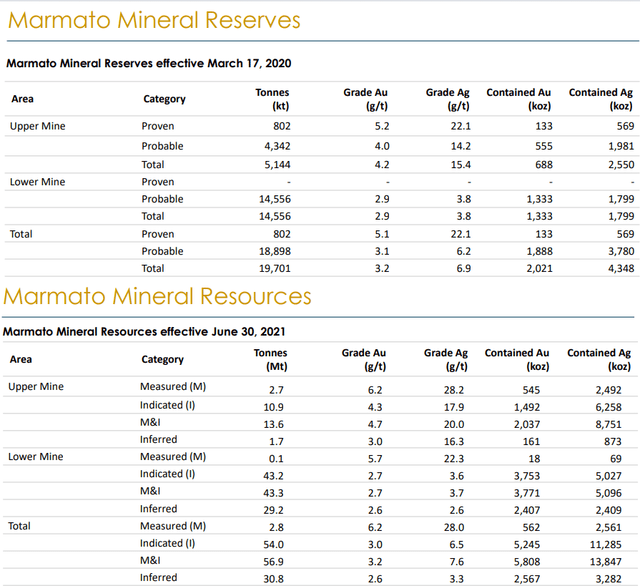
Task: Click the 'Tonnes (Mt)' column header
Action: (x=271, y=360)
